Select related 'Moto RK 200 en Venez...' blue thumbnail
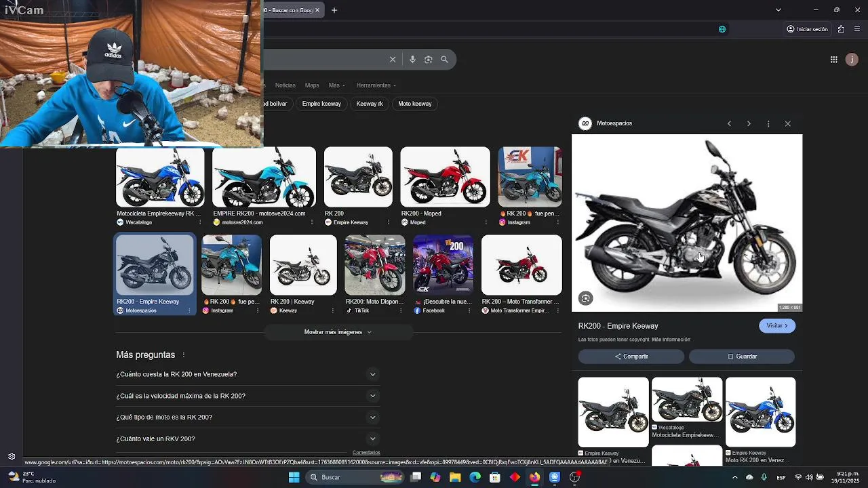Screen dimensions: 868x488 [x=760, y=412]
